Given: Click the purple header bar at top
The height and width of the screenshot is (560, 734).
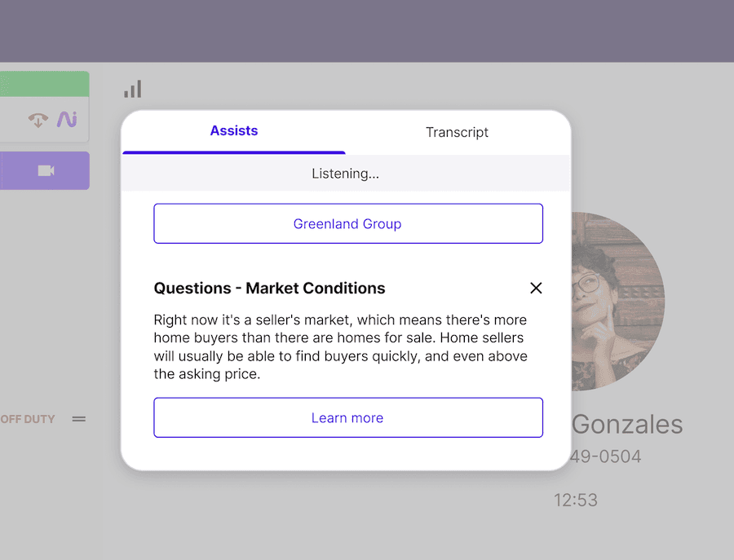Looking at the screenshot, I should [367, 31].
